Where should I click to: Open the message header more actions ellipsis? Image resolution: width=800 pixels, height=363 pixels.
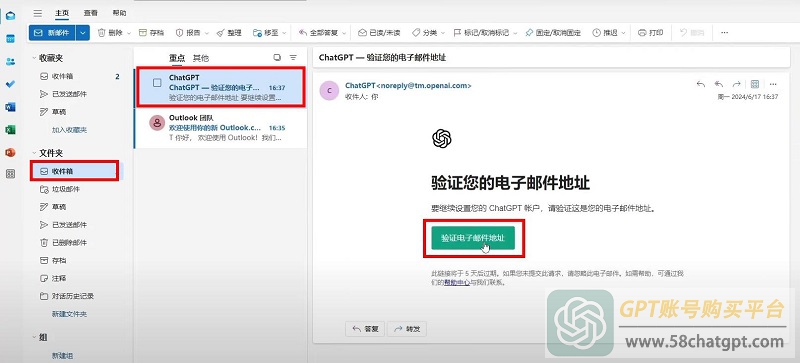pyautogui.click(x=773, y=84)
